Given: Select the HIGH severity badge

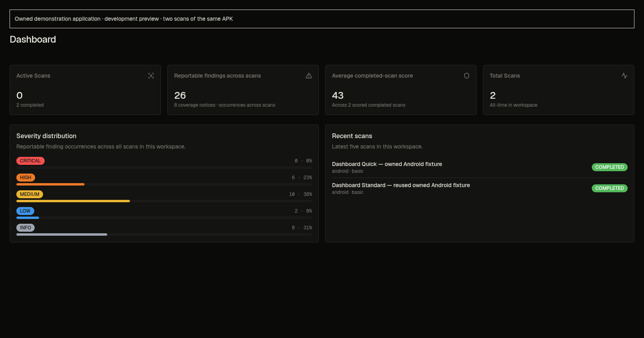Looking at the screenshot, I should [x=26, y=178].
